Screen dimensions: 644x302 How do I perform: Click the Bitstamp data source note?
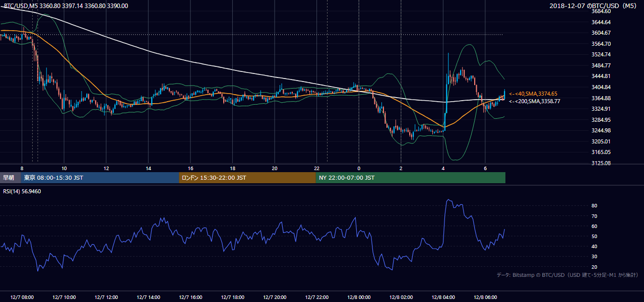tap(567, 275)
